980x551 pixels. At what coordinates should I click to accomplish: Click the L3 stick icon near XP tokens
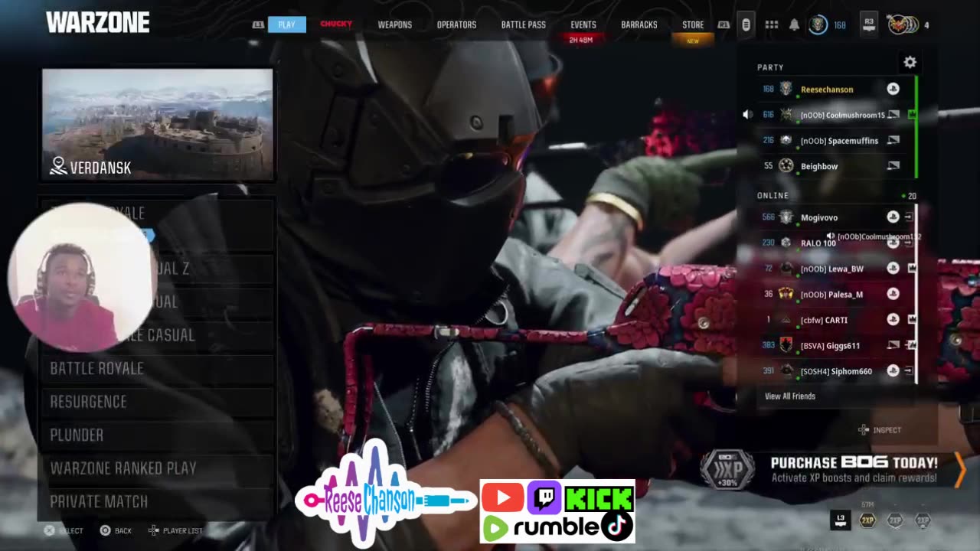841,520
